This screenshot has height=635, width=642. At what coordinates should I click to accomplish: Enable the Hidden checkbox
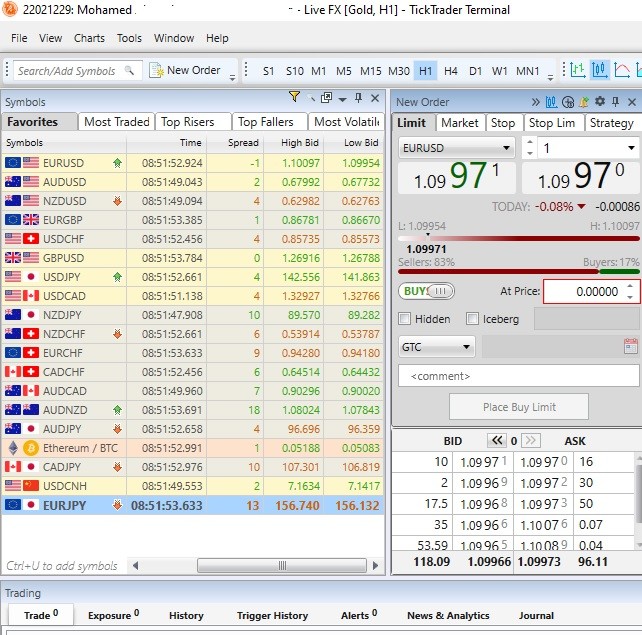pos(405,319)
